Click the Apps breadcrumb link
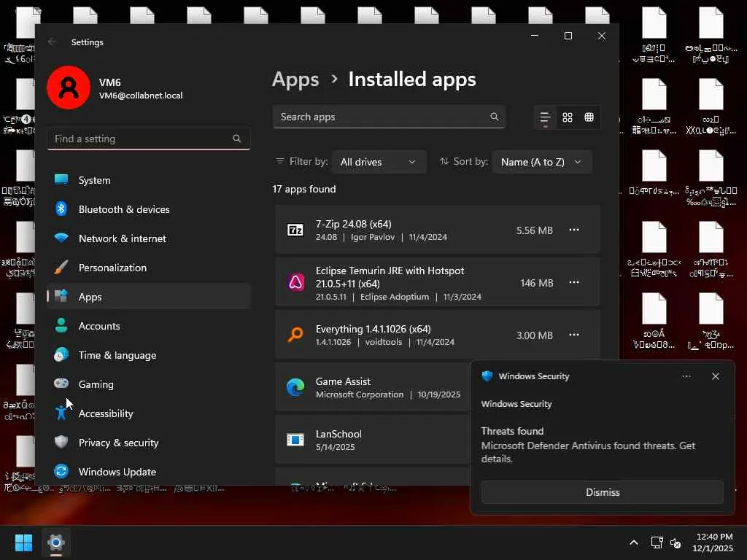The image size is (747, 560). click(x=295, y=79)
